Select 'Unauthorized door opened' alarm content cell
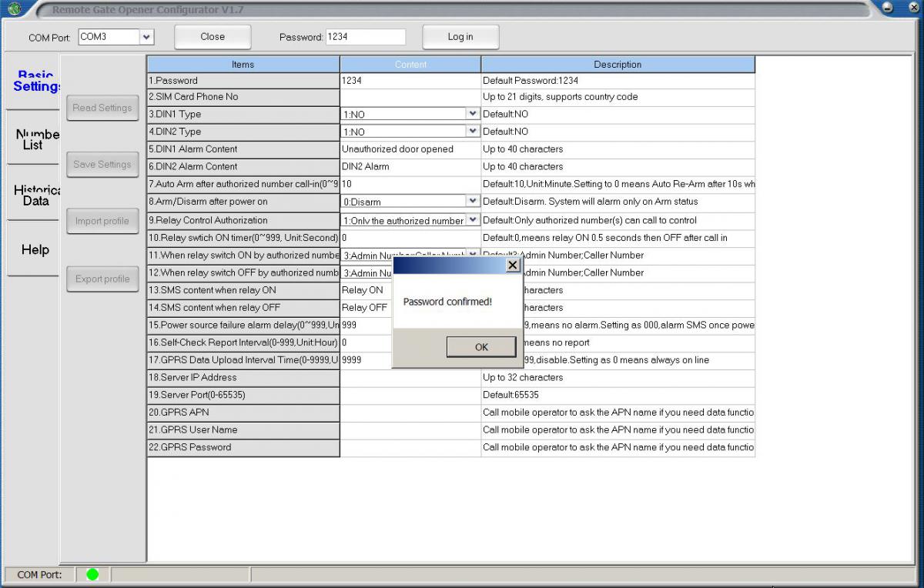Viewport: 924px width, 588px height. pos(410,149)
